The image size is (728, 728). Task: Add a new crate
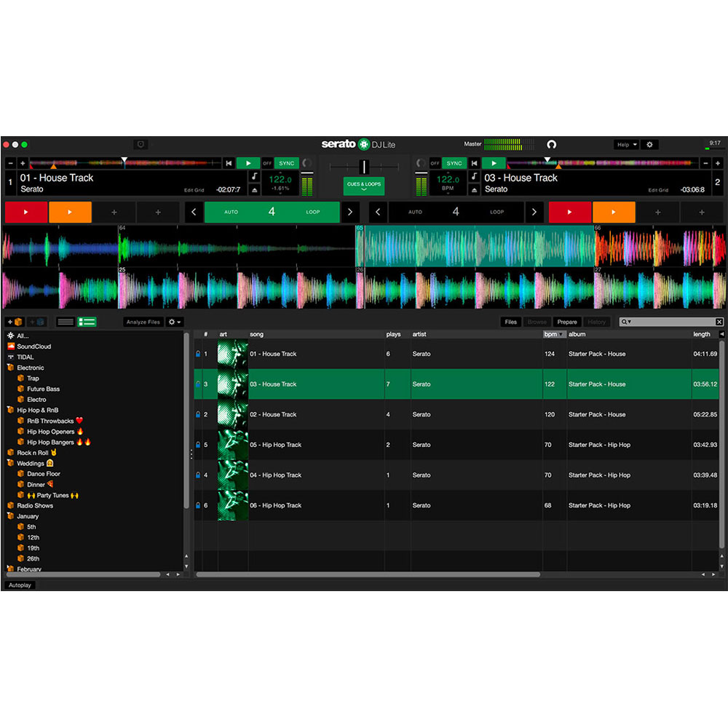(x=15, y=322)
